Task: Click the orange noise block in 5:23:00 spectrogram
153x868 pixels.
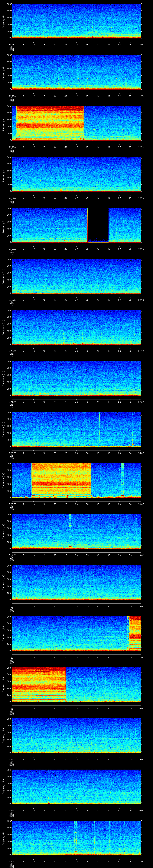Action: tap(61, 480)
